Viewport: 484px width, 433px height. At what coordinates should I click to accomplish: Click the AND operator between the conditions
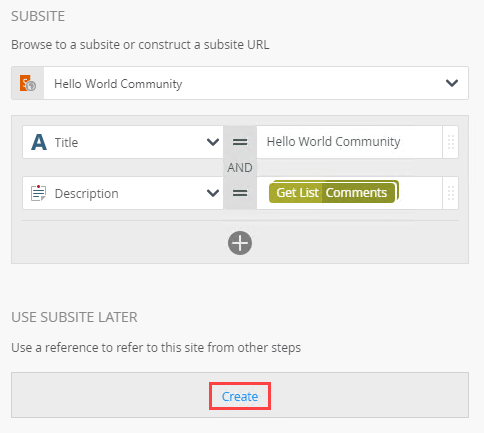click(240, 167)
